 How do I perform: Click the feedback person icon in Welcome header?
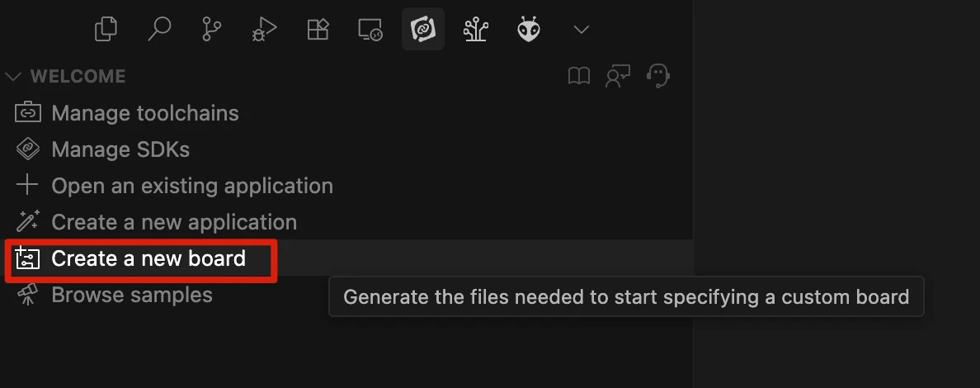[618, 77]
